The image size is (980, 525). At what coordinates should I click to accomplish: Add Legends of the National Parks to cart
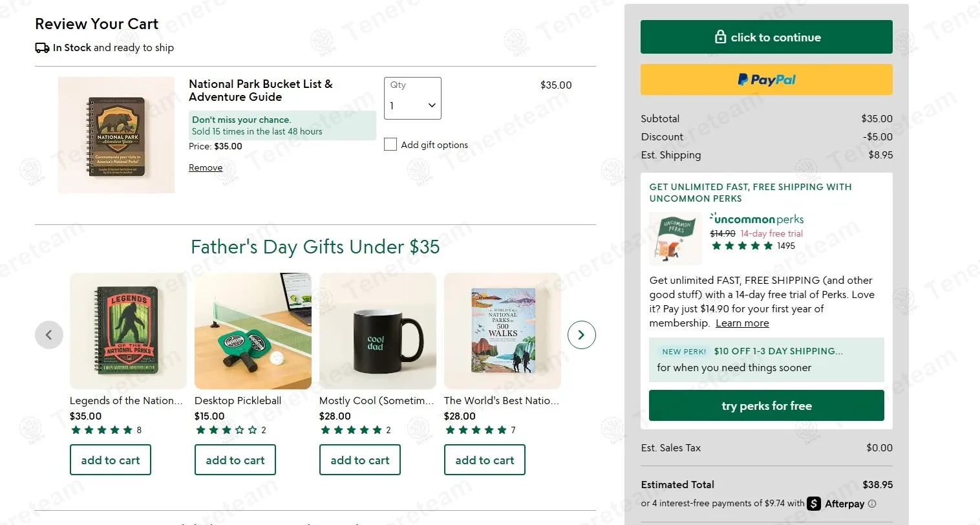pyautogui.click(x=111, y=460)
